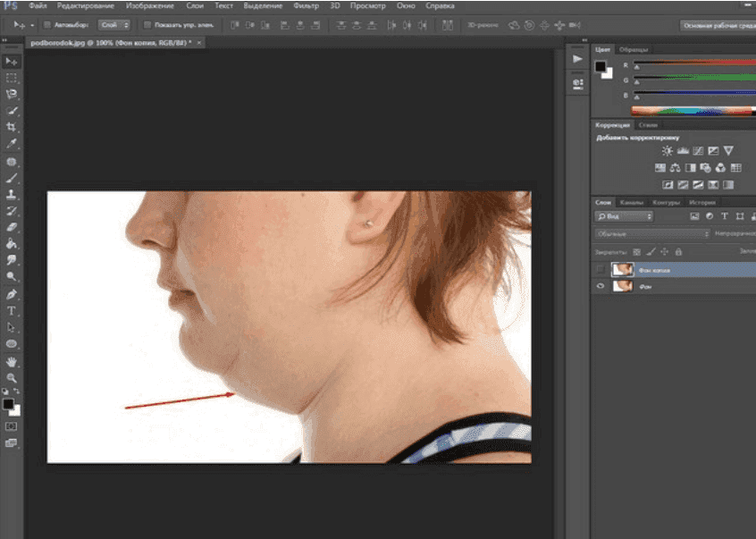Tick the Показать упр. элем. checkbox
The image size is (756, 539).
coord(147,25)
